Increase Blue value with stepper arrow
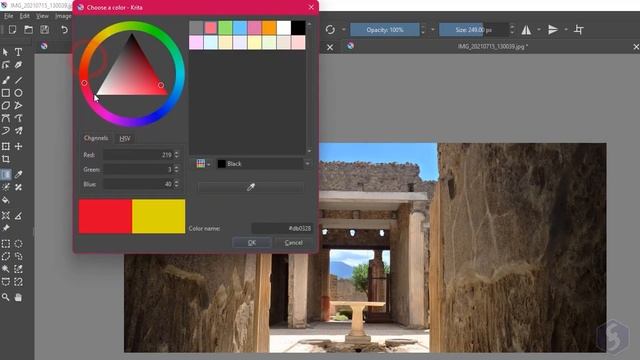640x360 pixels. [x=177, y=182]
